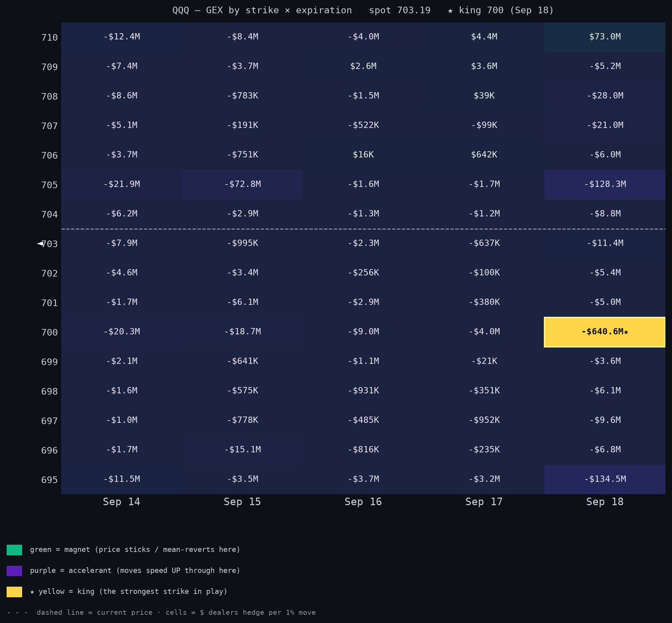The height and width of the screenshot is (623, 672).
Task: Click the yellow king legend swatch
Action: click(x=15, y=592)
